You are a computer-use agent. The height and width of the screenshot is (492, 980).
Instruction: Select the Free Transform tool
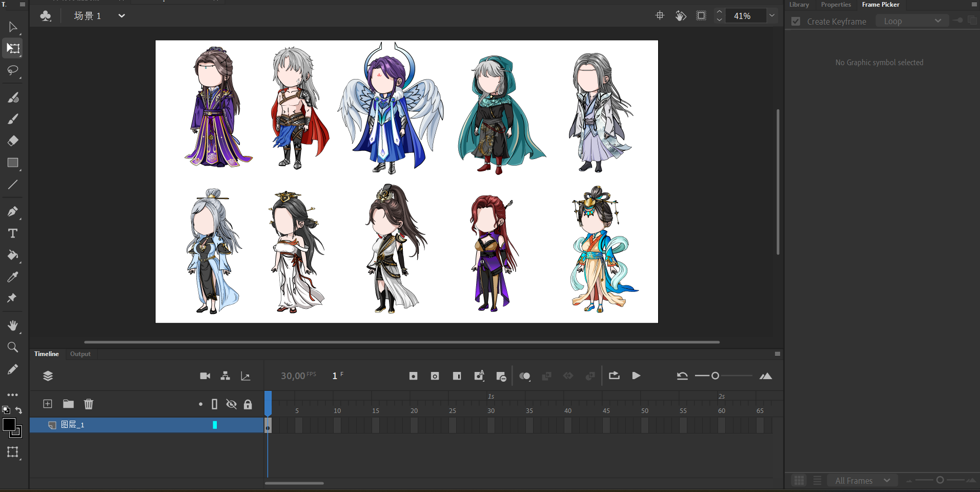tap(13, 49)
